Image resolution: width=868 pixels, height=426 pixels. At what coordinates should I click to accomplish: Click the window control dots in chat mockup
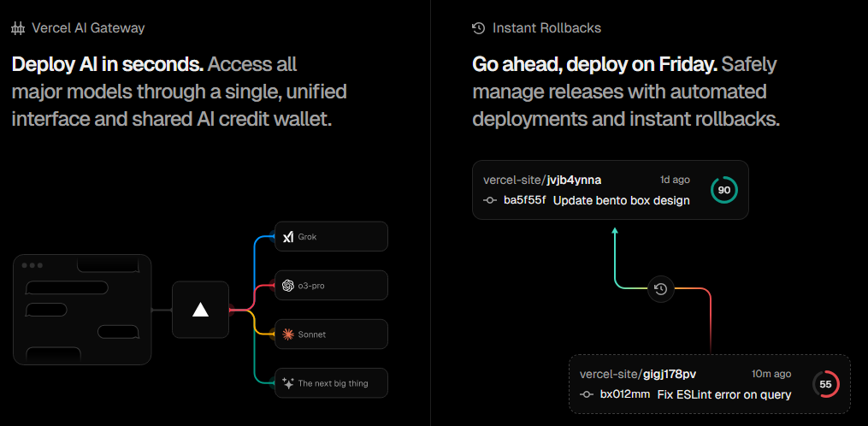click(32, 265)
